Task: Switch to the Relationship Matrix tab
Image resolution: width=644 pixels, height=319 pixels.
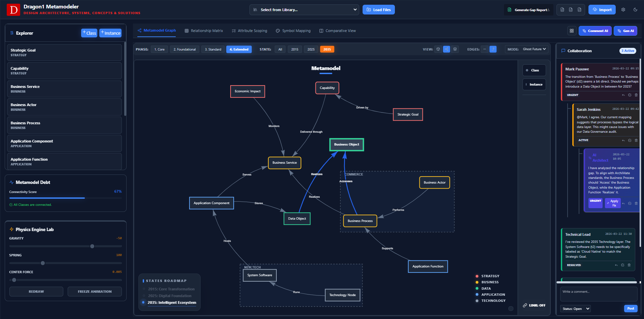Action: [x=206, y=31]
